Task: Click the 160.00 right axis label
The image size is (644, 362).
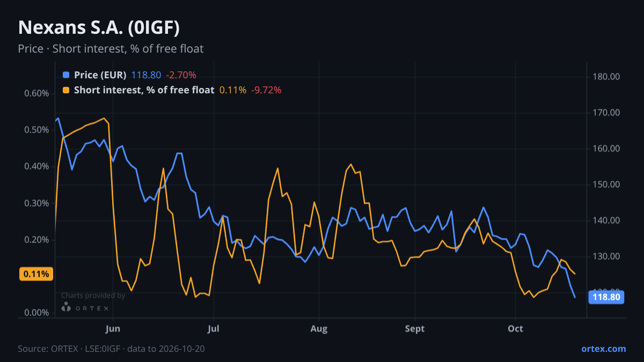Action: pos(606,149)
